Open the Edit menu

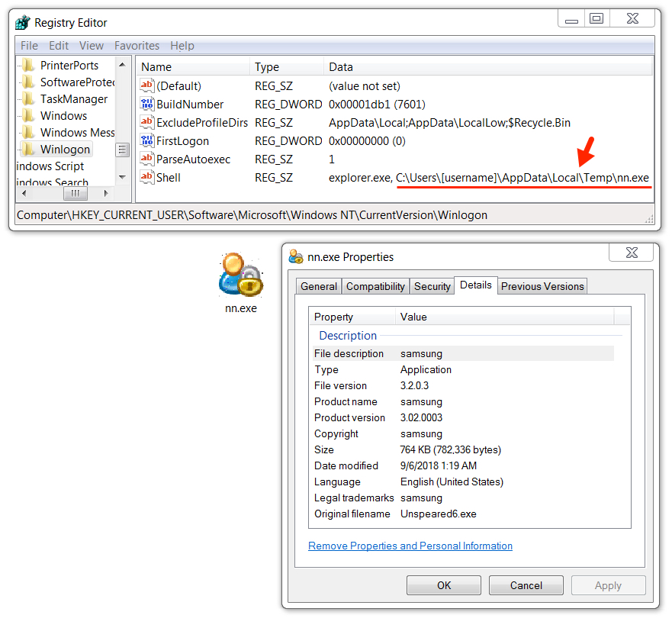point(59,46)
